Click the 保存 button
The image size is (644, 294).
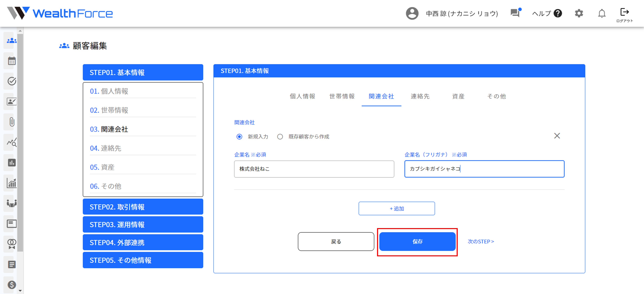coord(417,241)
